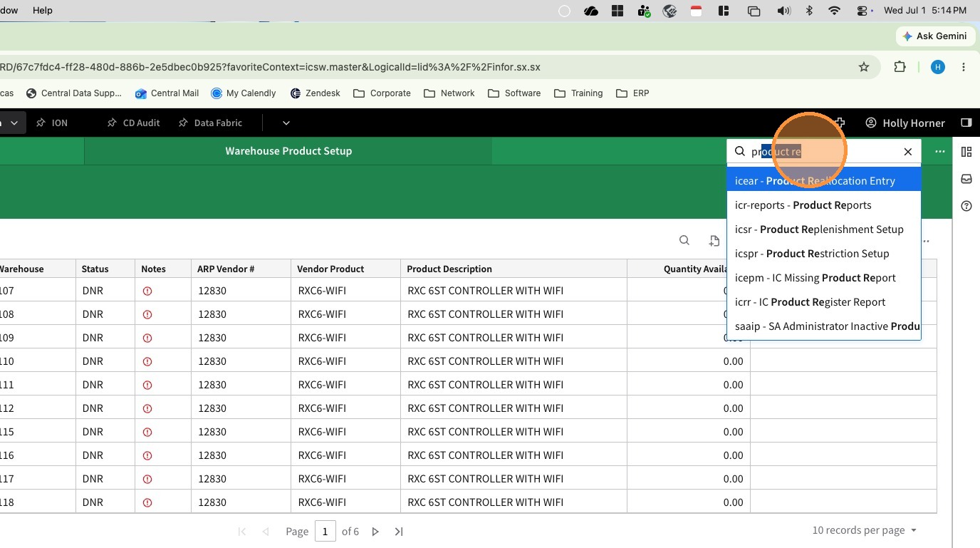Open the green header more options ellipsis
The height and width of the screenshot is (548, 980).
[940, 151]
